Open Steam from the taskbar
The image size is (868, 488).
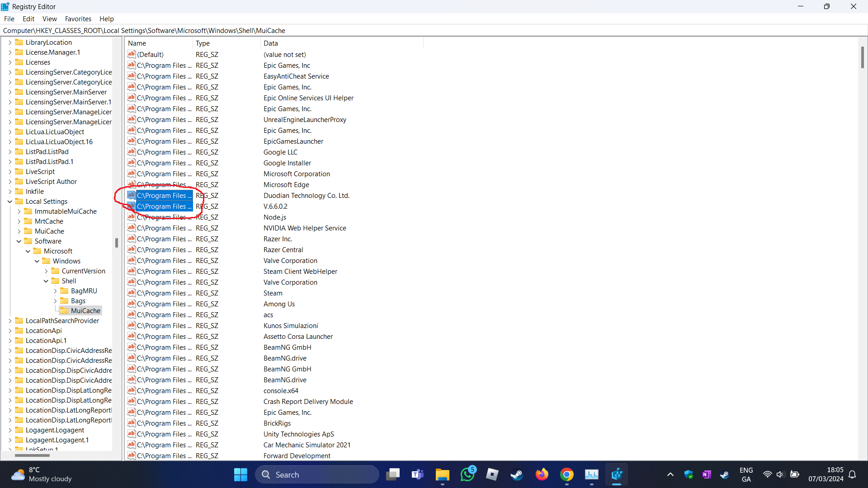point(517,474)
